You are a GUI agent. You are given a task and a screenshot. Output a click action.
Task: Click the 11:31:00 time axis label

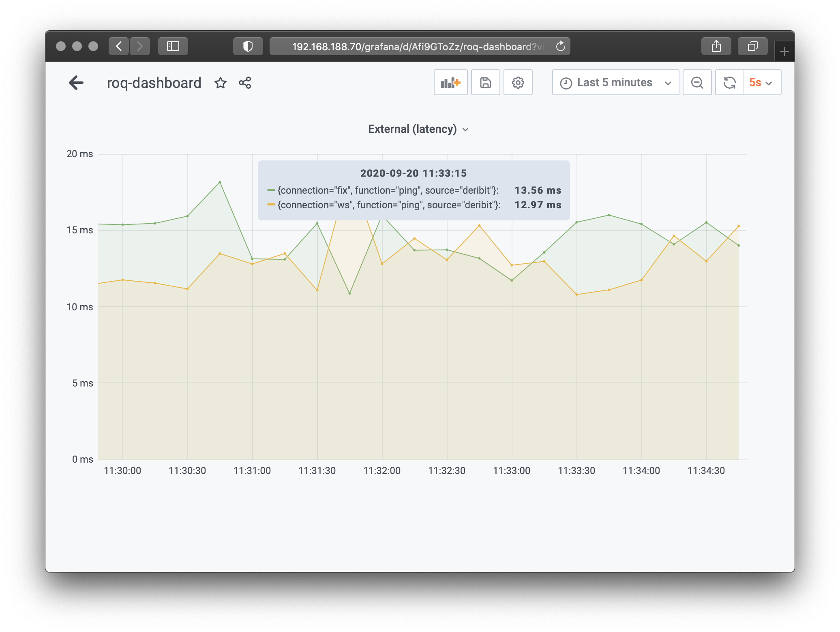point(252,471)
